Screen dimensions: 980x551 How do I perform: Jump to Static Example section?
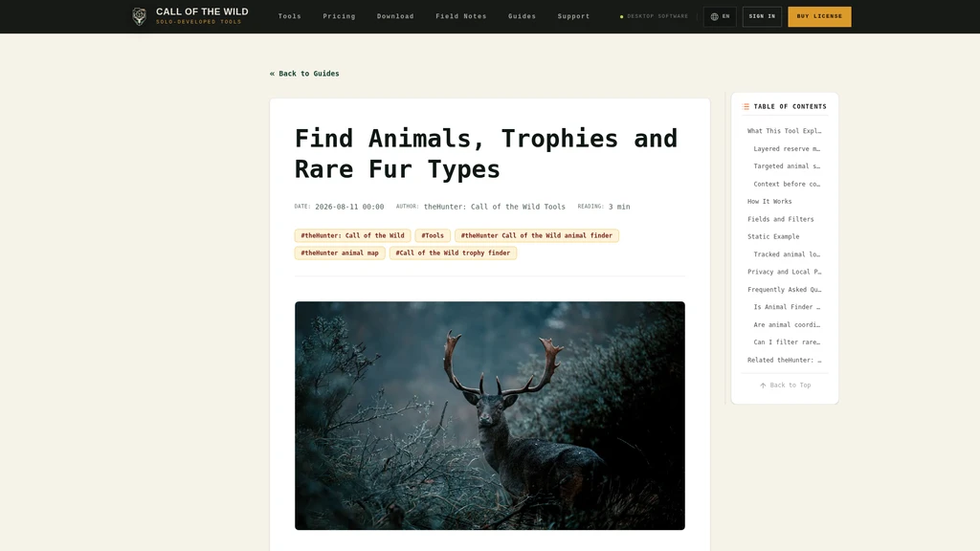click(773, 237)
